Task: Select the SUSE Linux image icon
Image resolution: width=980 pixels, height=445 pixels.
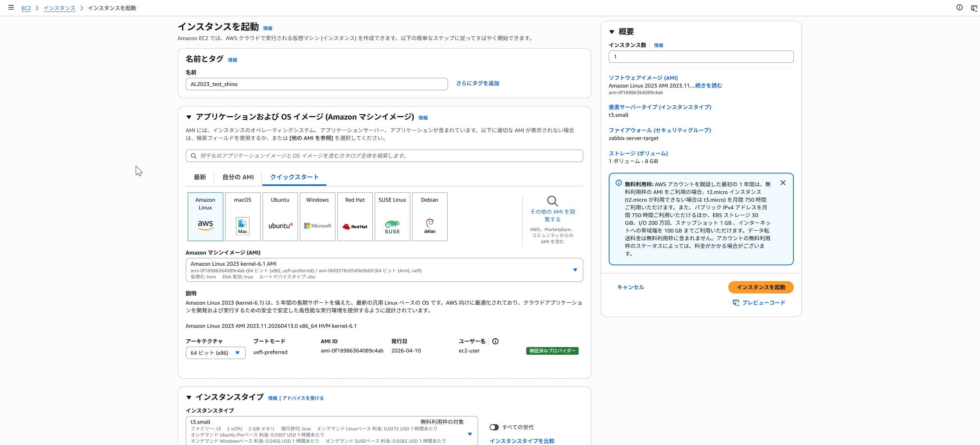Action: pos(392,216)
